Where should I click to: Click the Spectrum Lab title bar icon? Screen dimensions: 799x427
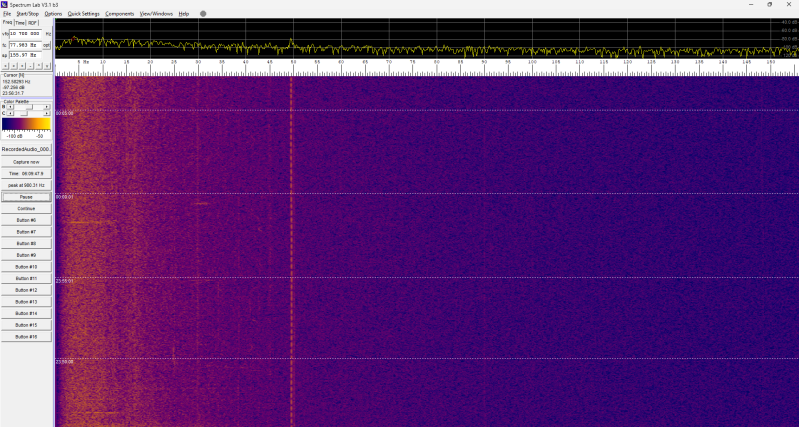(x=5, y=4)
